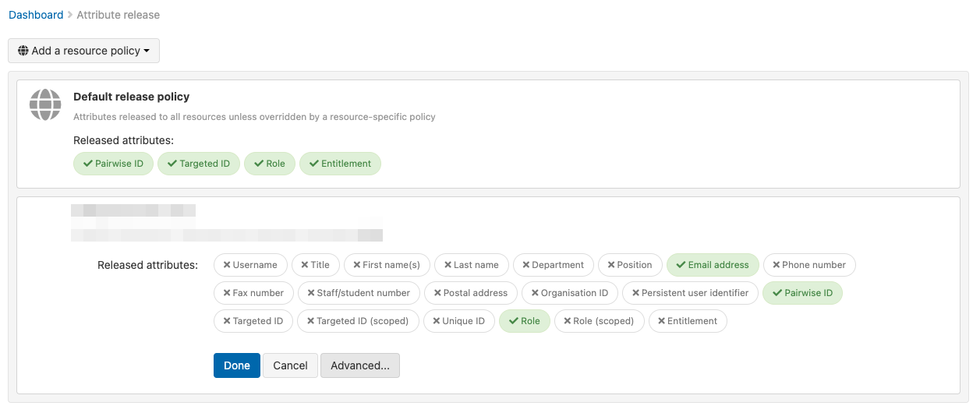Image resolution: width=980 pixels, height=413 pixels.
Task: Enable the Role (scoped) attribute
Action: (599, 321)
